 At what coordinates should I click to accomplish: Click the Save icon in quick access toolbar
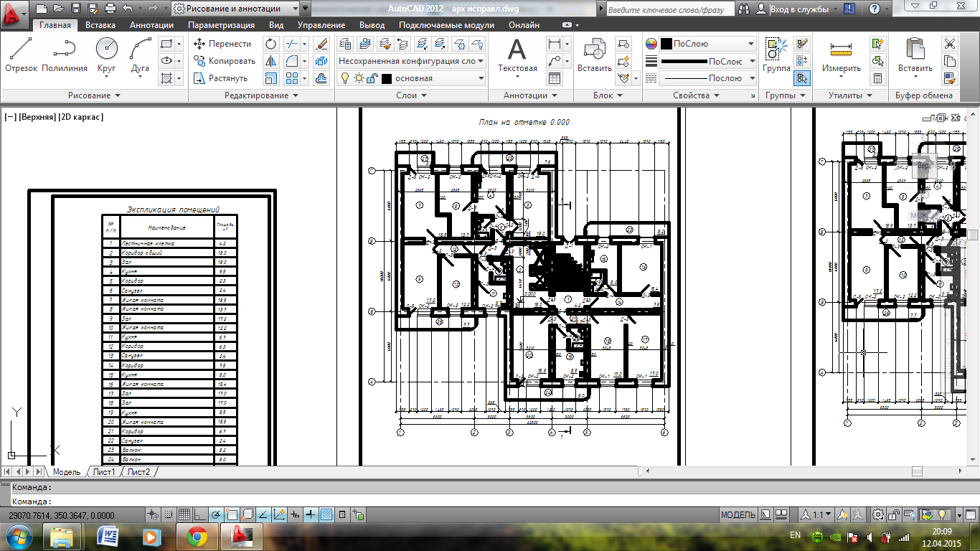pyautogui.click(x=75, y=9)
